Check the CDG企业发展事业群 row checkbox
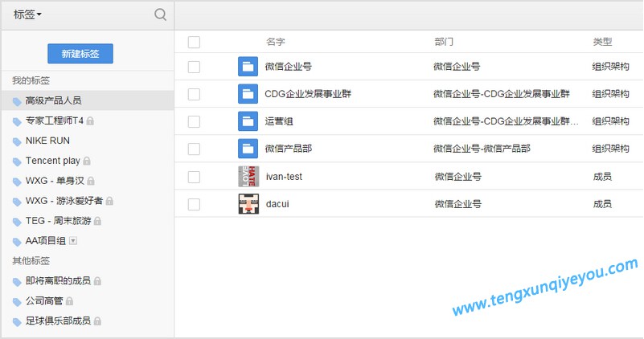The height and width of the screenshot is (339, 644). tap(194, 95)
